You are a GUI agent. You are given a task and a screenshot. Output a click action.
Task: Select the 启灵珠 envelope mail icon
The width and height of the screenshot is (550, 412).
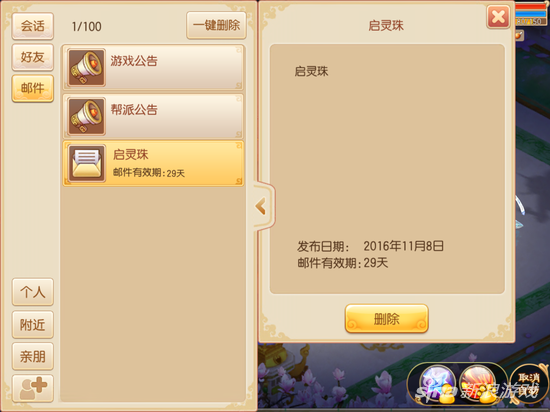pyautogui.click(x=86, y=163)
